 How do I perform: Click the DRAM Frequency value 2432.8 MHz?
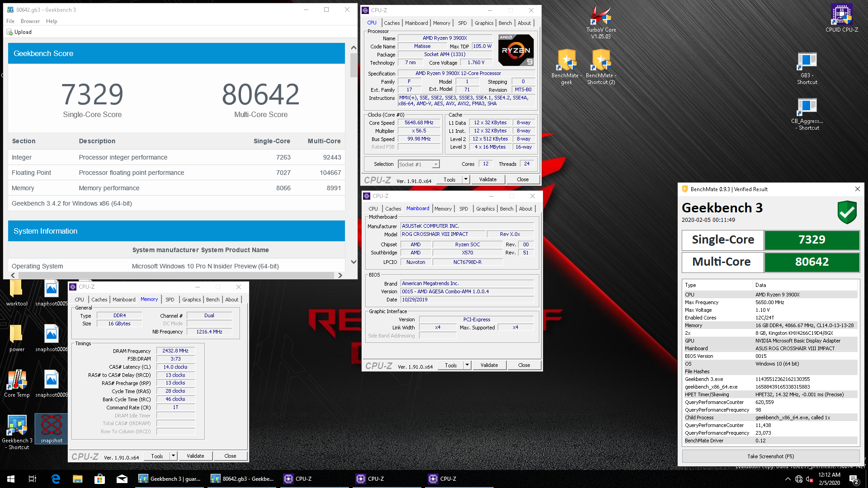pyautogui.click(x=175, y=351)
